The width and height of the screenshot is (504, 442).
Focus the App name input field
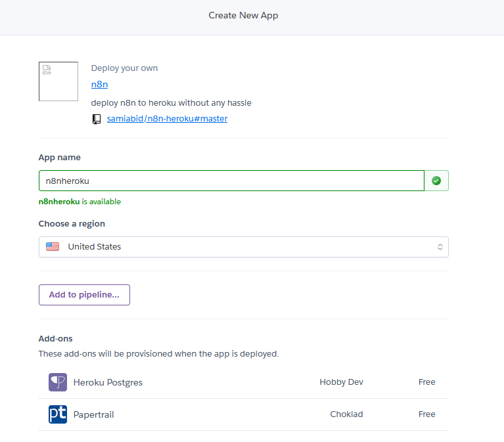231,181
